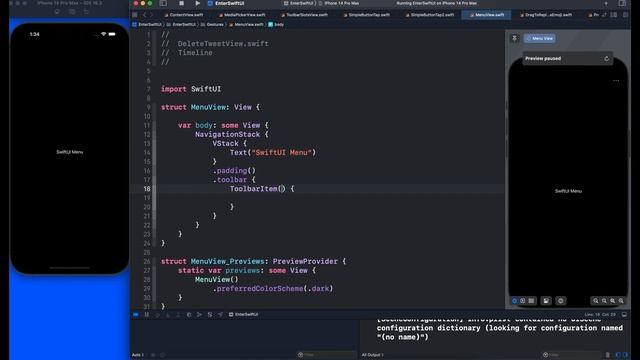Click the step into debug button

click(x=168, y=315)
